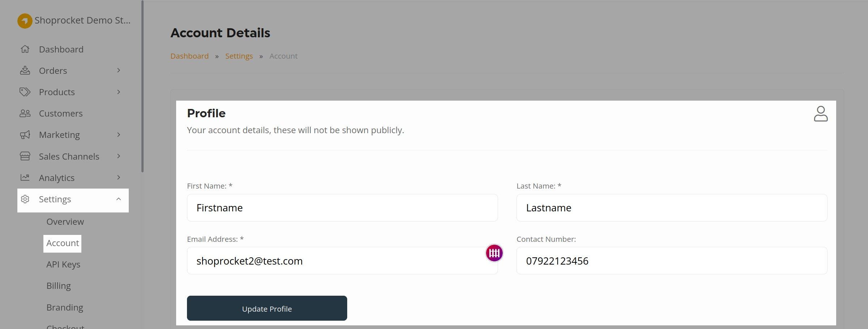The height and width of the screenshot is (329, 868).
Task: Click the Analytics chart icon
Action: pyautogui.click(x=25, y=178)
